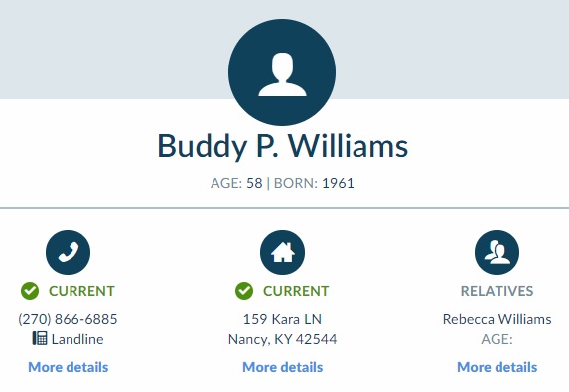
Task: Click the CURRENT label above address
Action: 296,291
